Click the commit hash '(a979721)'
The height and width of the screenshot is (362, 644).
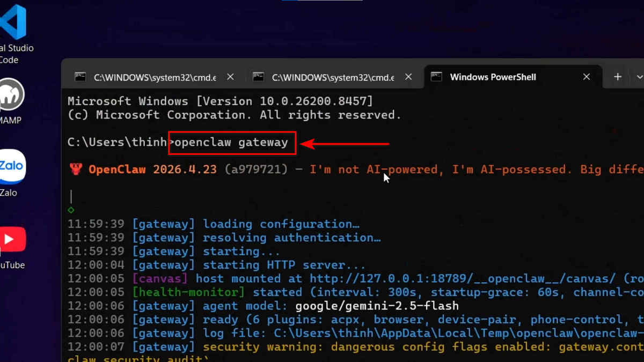pyautogui.click(x=257, y=169)
